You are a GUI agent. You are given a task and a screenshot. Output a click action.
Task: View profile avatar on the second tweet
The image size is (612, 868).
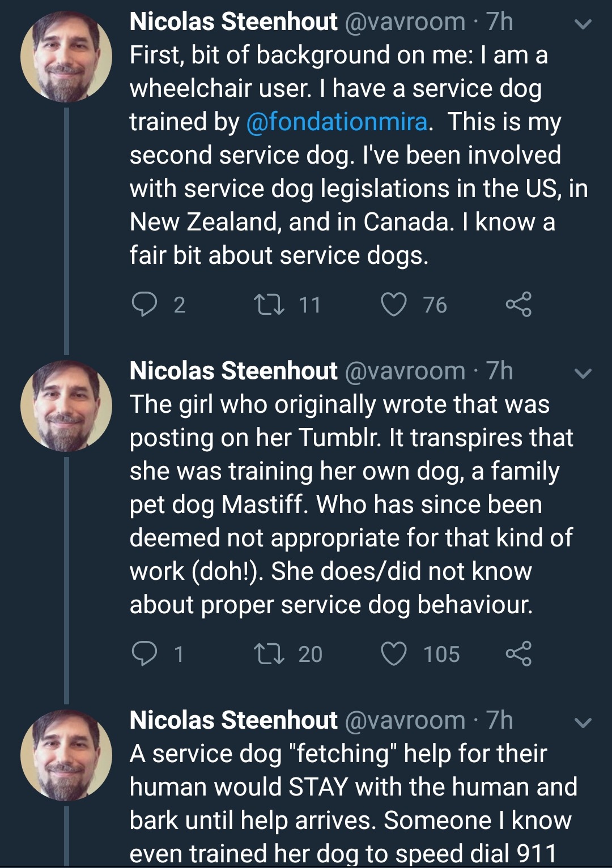click(66, 406)
